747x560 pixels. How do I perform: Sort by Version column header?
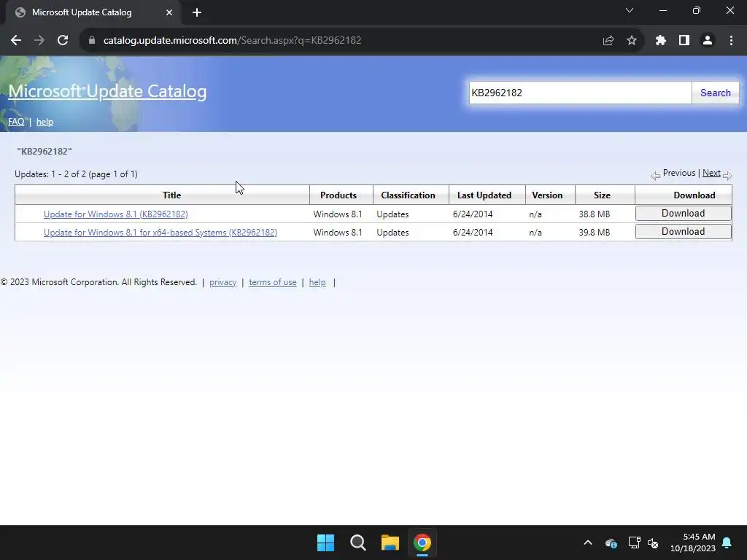[x=547, y=195]
